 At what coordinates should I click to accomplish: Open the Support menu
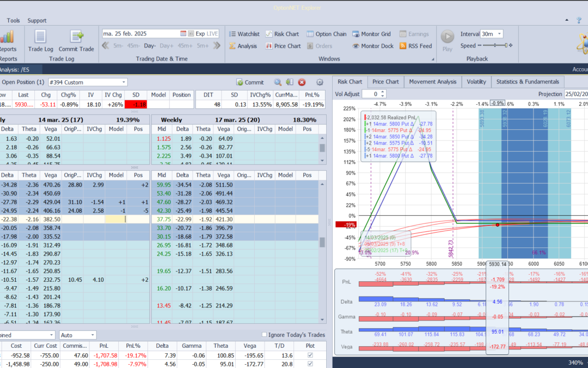point(37,21)
